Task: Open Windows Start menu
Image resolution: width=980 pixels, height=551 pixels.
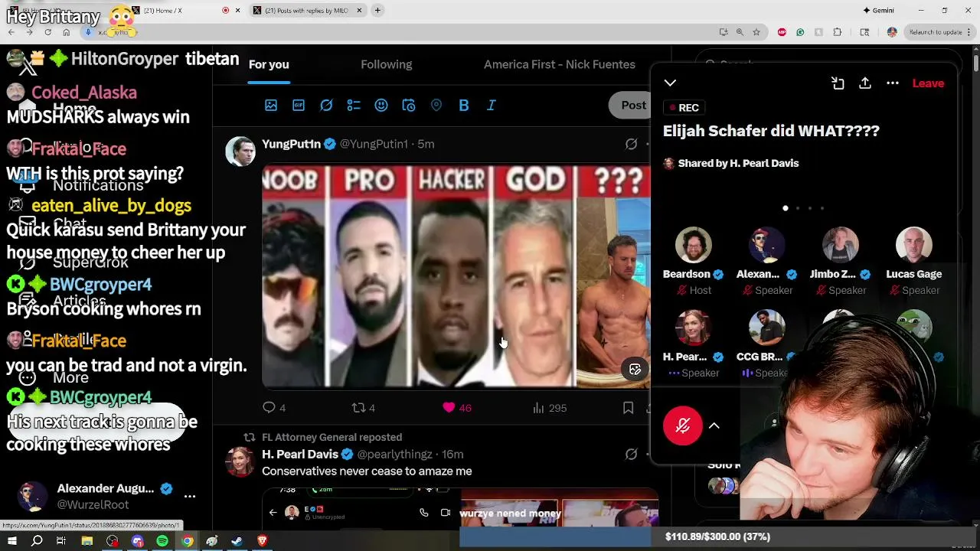Action: click(11, 541)
